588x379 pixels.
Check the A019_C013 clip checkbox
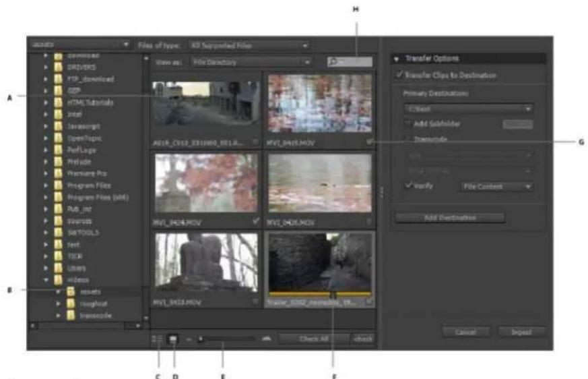[255, 142]
